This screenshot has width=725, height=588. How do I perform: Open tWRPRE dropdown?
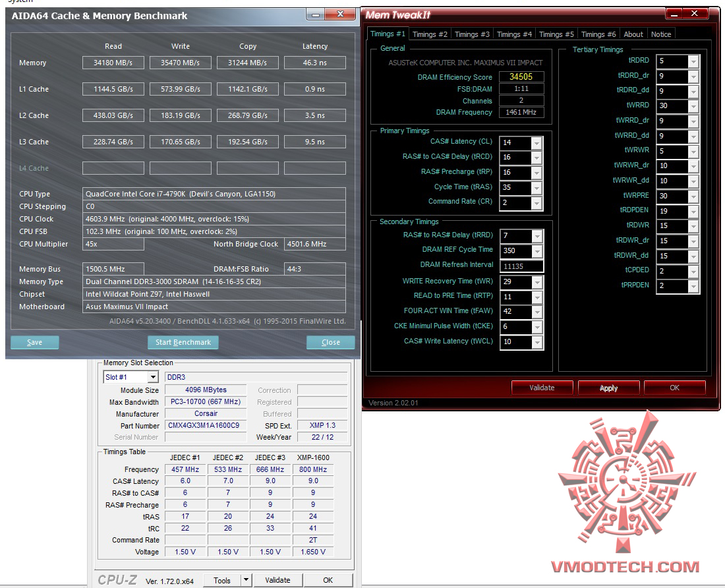693,196
